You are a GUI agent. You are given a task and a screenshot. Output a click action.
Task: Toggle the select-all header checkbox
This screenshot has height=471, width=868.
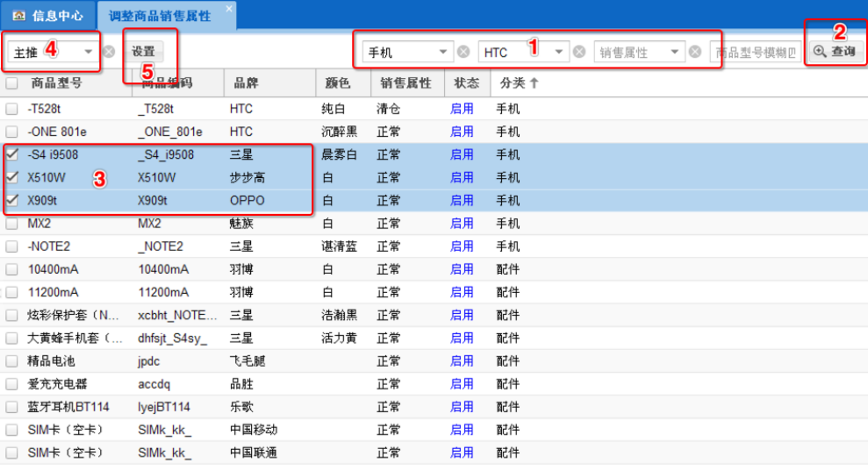tap(11, 83)
